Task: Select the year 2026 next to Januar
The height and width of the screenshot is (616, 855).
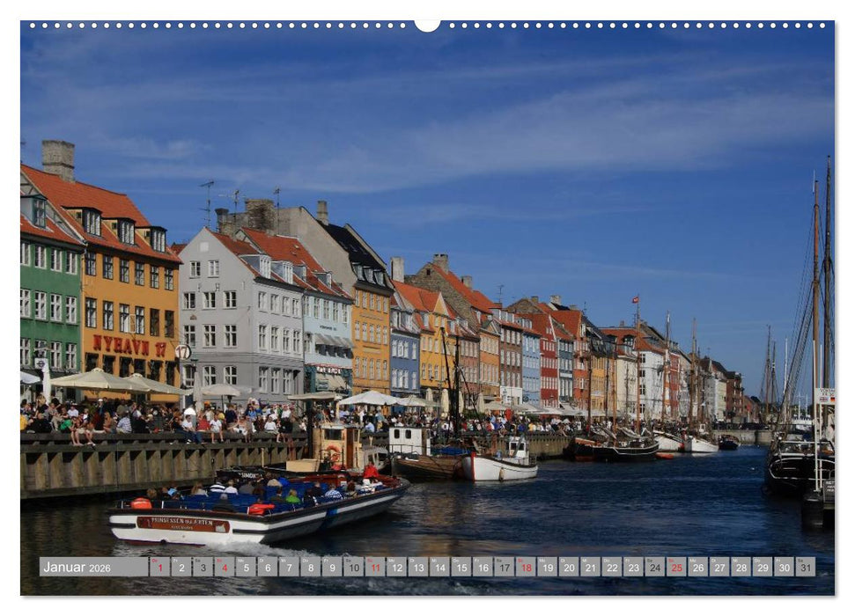Action: click(100, 568)
